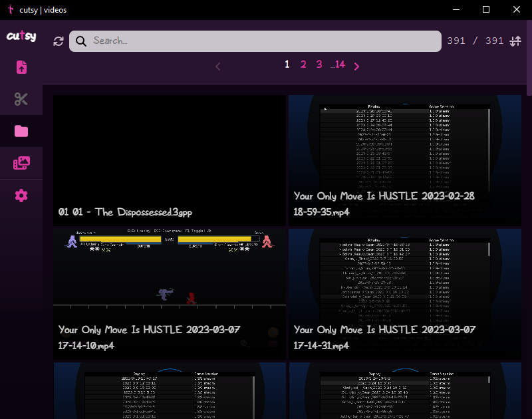Image resolution: width=532 pixels, height=419 pixels.
Task: Click the refresh videos icon
Action: pyautogui.click(x=59, y=41)
